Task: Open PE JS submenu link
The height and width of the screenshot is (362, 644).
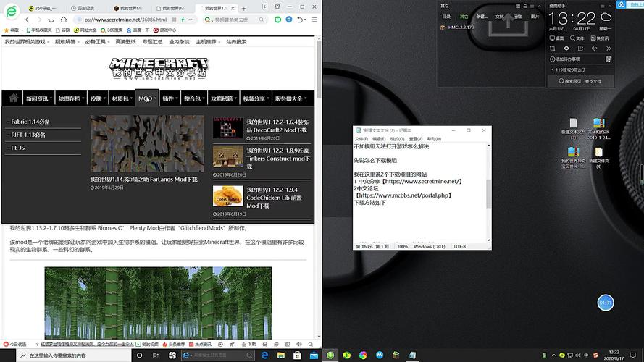Action: (18, 148)
